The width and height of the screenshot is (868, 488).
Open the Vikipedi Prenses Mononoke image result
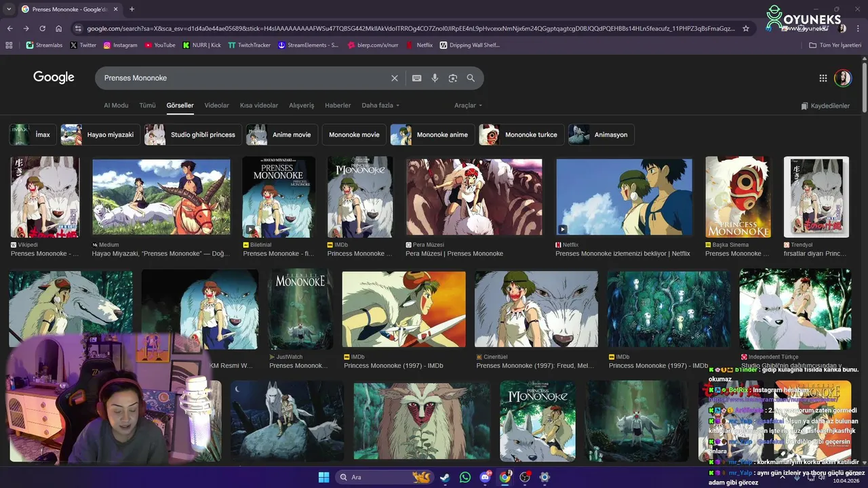[x=45, y=197]
